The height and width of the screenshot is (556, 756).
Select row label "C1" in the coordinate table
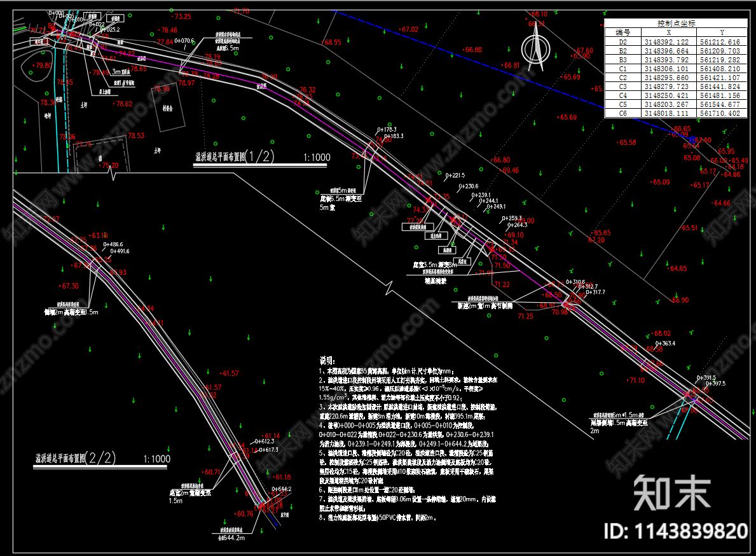[x=623, y=69]
